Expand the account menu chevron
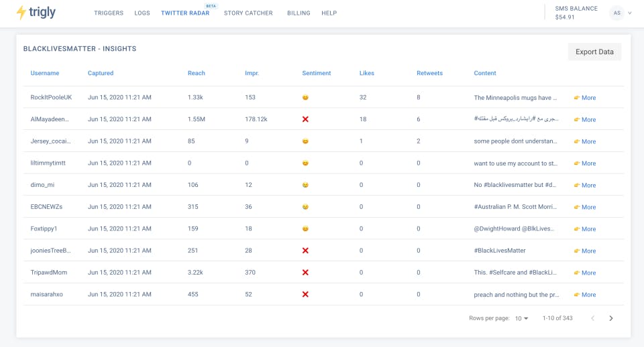The width and height of the screenshot is (644, 347). [631, 13]
